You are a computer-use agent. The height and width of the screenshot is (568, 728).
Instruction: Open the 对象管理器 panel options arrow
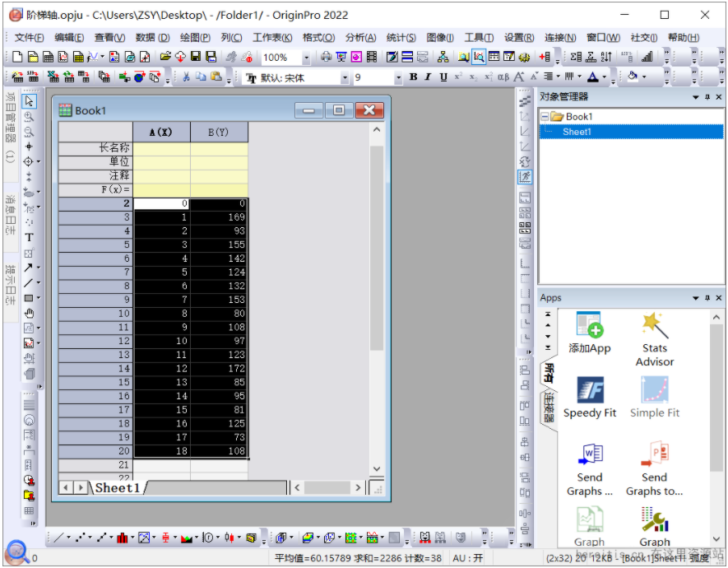coord(695,96)
